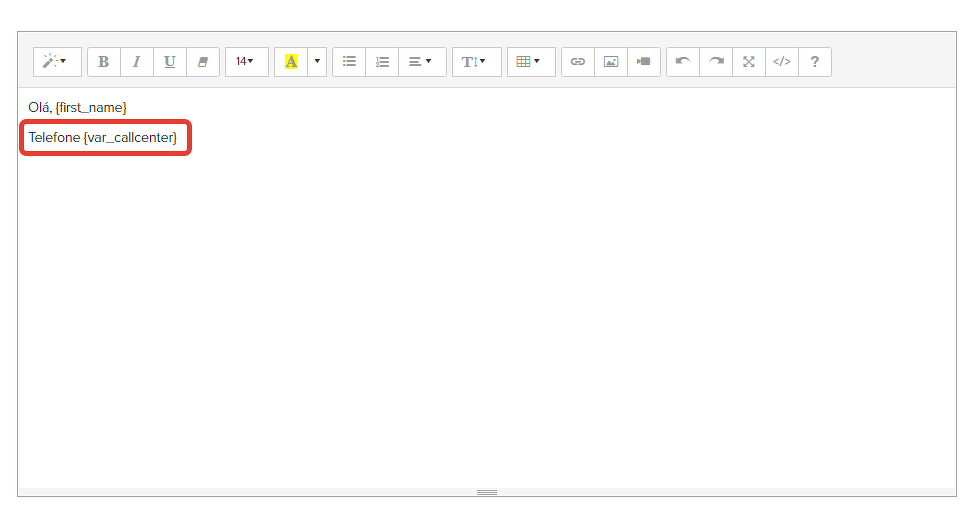Switch to code view
The height and width of the screenshot is (526, 973).
[782, 62]
